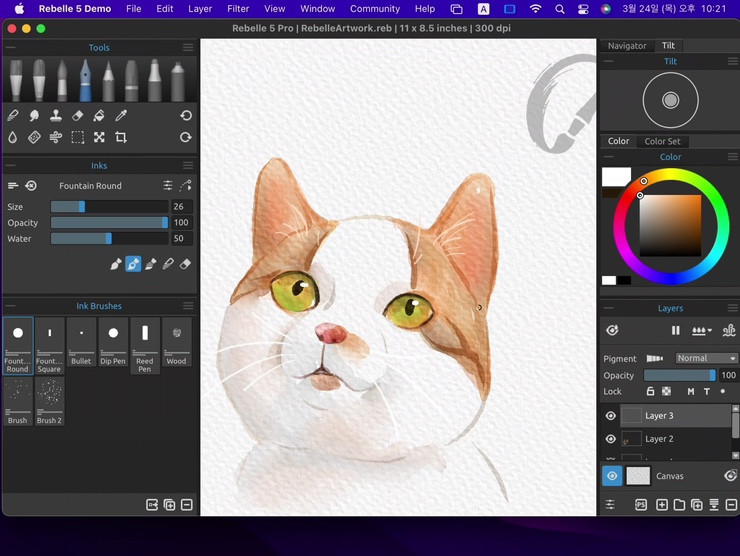Choose the Crop tool
This screenshot has width=740, height=556.
click(x=121, y=137)
